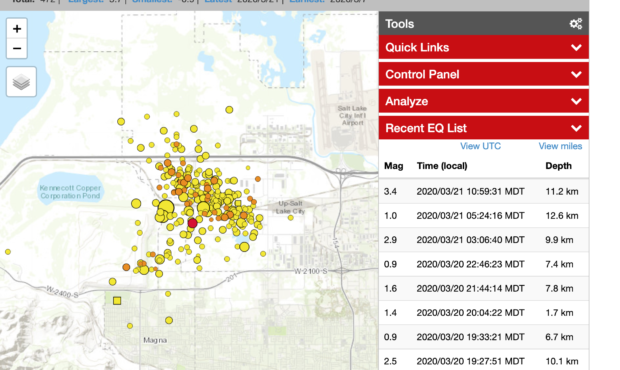Screen dimensions: 620x370
Task: Click the W 2100 S road label
Action: [x=311, y=271]
